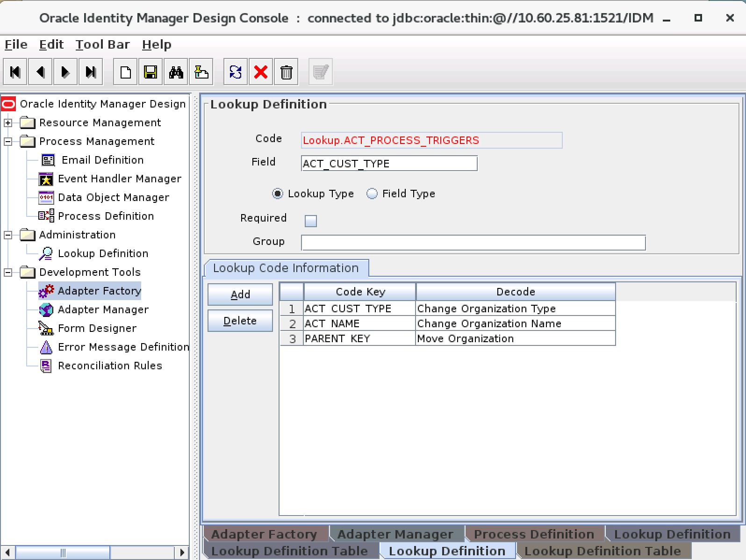
Task: Create new blank form icon
Action: click(125, 72)
